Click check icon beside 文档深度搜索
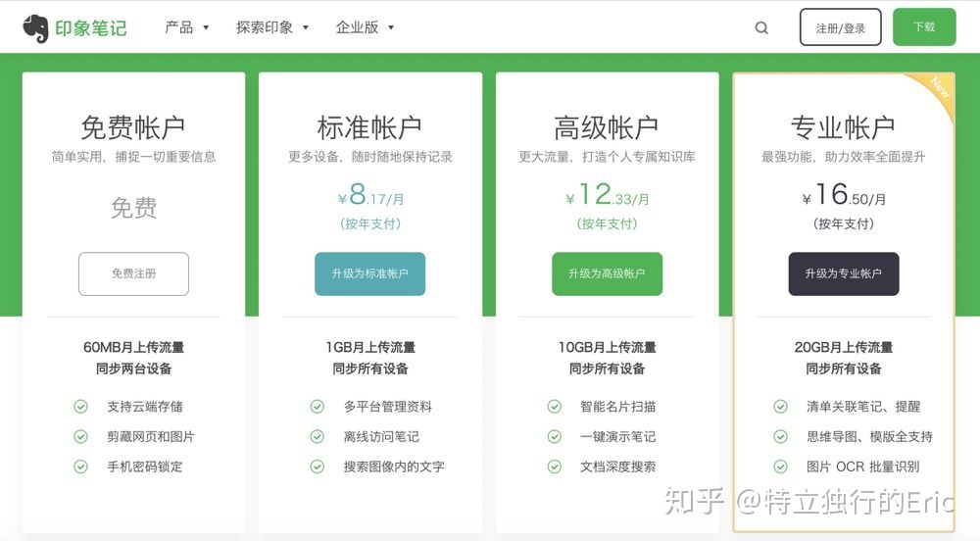This screenshot has width=980, height=541. [555, 467]
